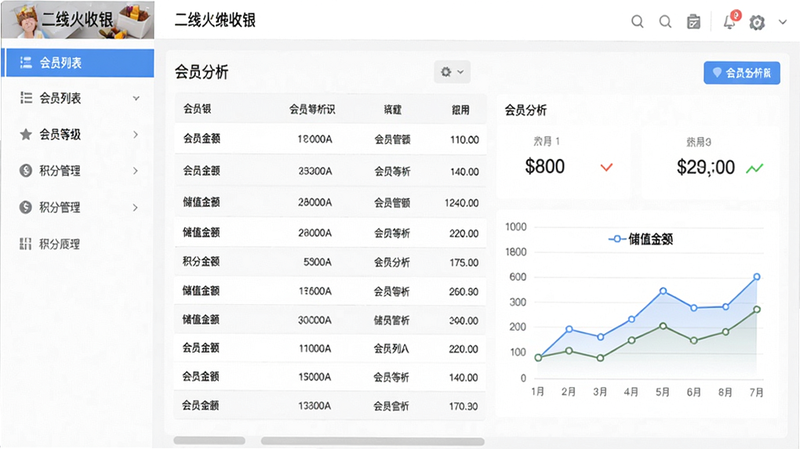The width and height of the screenshot is (800, 449).
Task: Select the 13600A table cell
Action: coord(315,291)
